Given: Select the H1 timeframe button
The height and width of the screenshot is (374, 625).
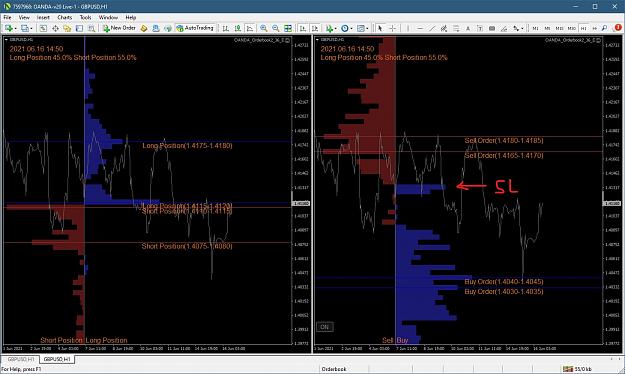Looking at the screenshot, I should point(584,28).
